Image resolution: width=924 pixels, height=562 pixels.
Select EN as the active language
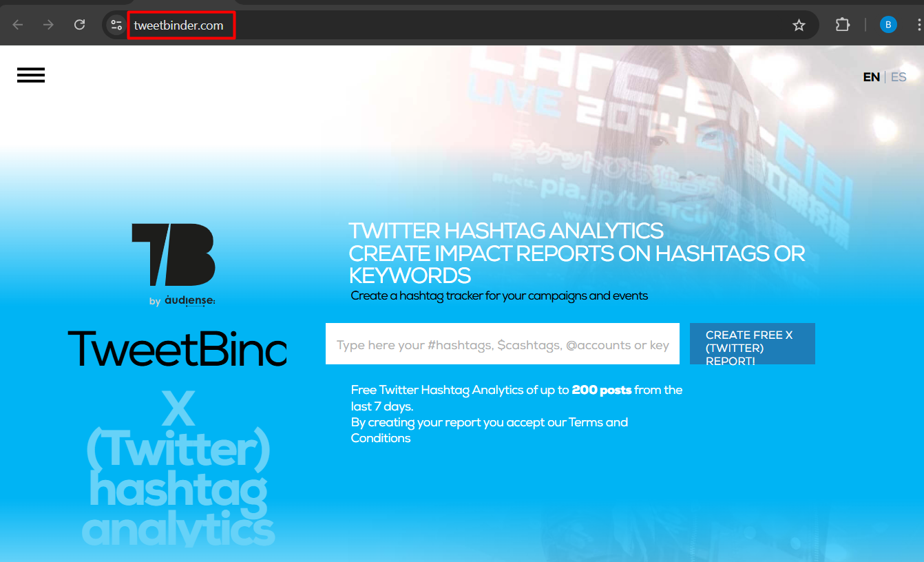pyautogui.click(x=871, y=76)
